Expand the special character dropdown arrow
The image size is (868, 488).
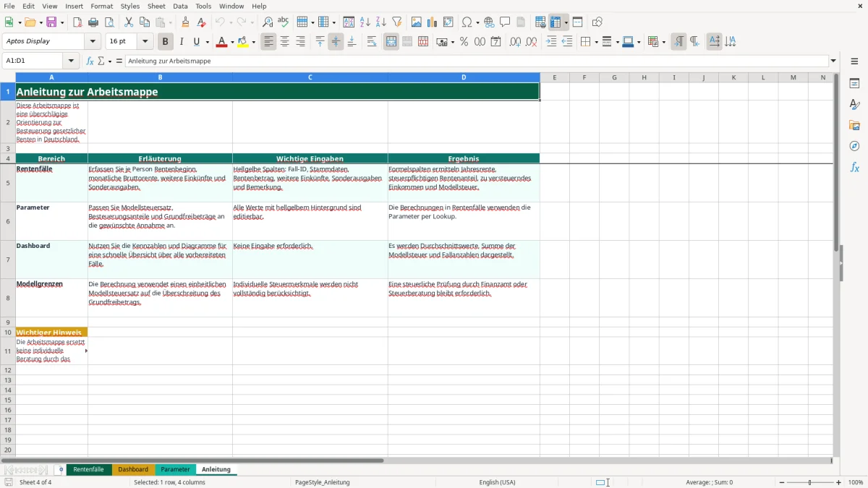click(478, 22)
